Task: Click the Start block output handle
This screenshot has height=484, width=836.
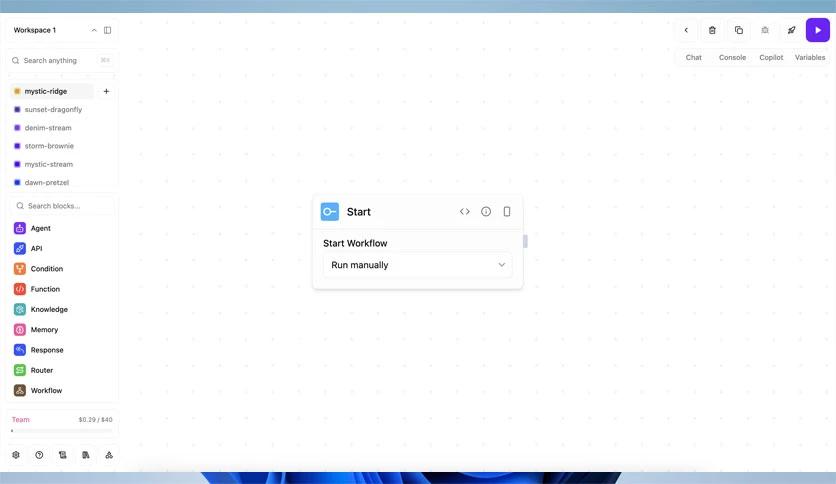Action: tap(525, 241)
